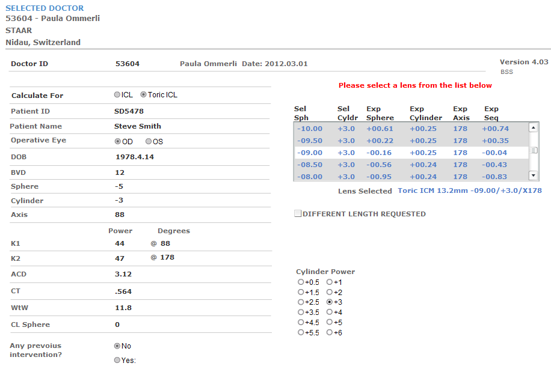Select cylinder power +5.5
This screenshot has height=372, width=551.
click(x=300, y=332)
